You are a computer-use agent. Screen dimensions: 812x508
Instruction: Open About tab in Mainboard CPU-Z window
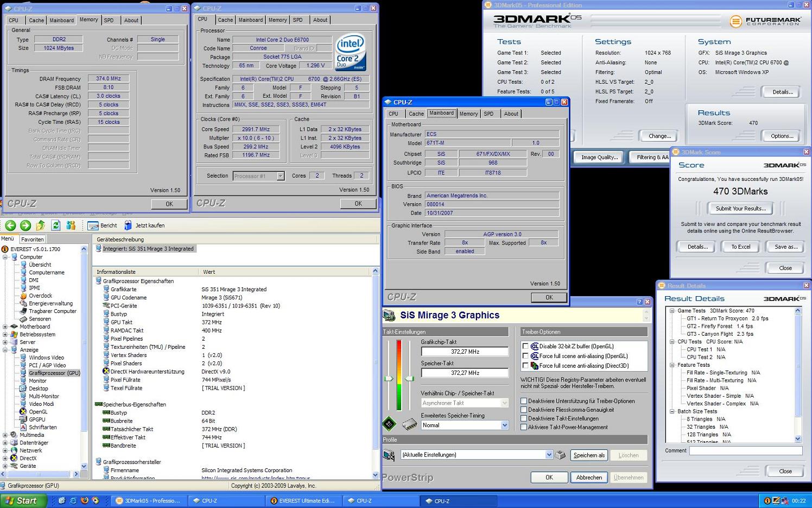click(511, 114)
